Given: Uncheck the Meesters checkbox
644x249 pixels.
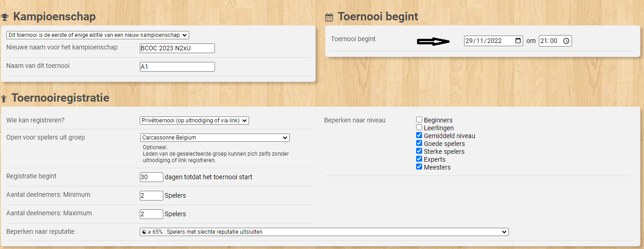Looking at the screenshot, I should [419, 167].
